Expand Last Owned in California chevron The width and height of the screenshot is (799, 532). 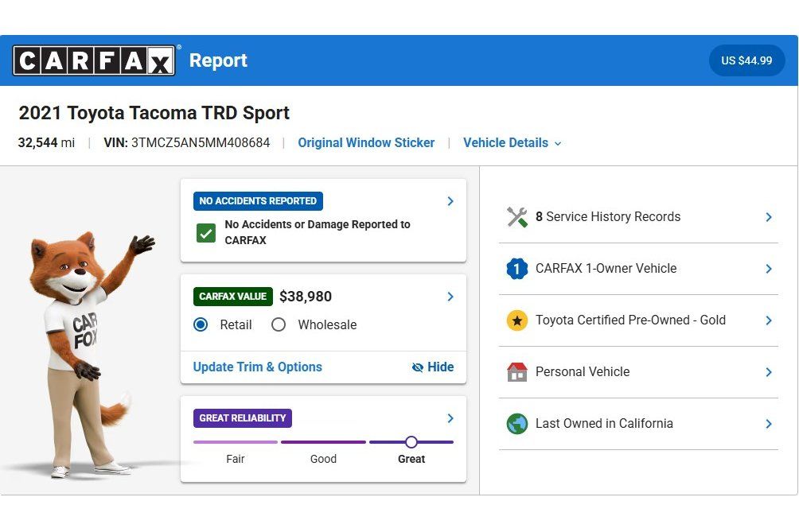click(769, 424)
